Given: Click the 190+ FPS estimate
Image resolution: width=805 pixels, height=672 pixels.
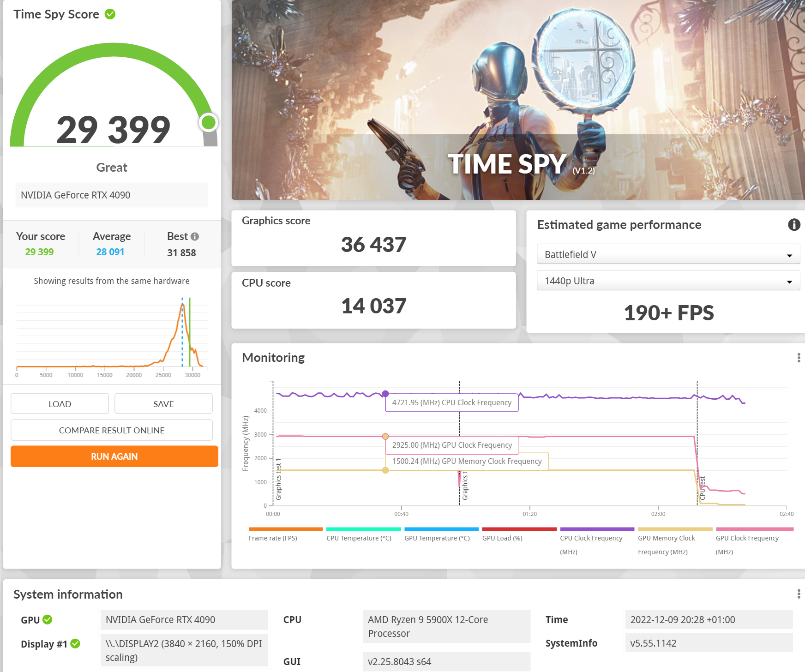Looking at the screenshot, I should coord(668,313).
